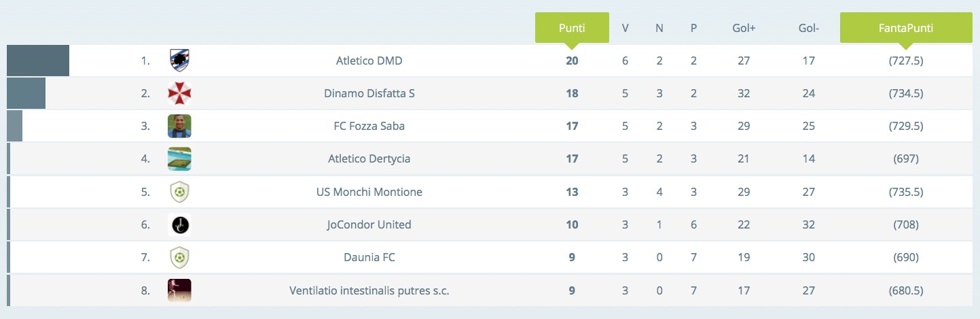Click JoCondor United black logo

click(x=179, y=224)
